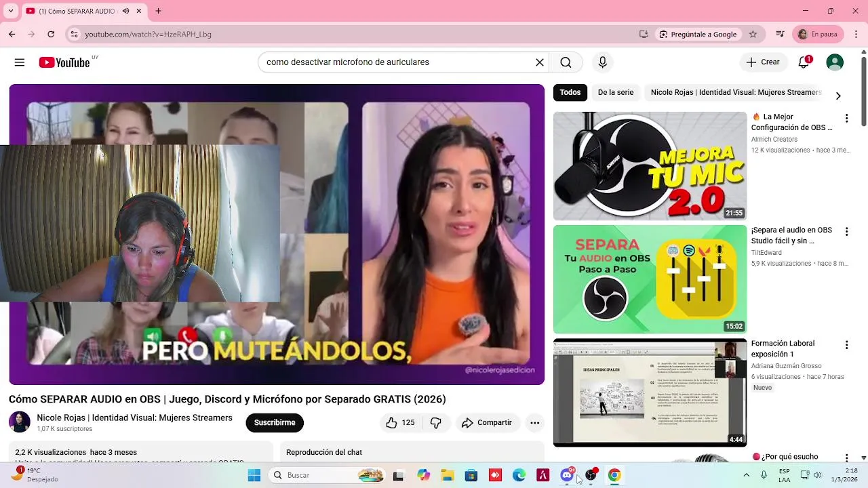Image resolution: width=868 pixels, height=488 pixels.
Task: Dislike the video with thumbs-down
Action: coord(436,422)
